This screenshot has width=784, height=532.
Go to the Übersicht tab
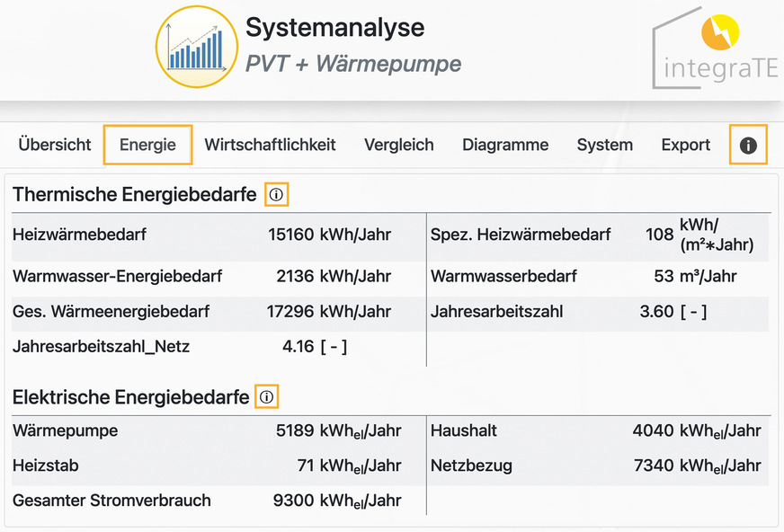pos(54,145)
